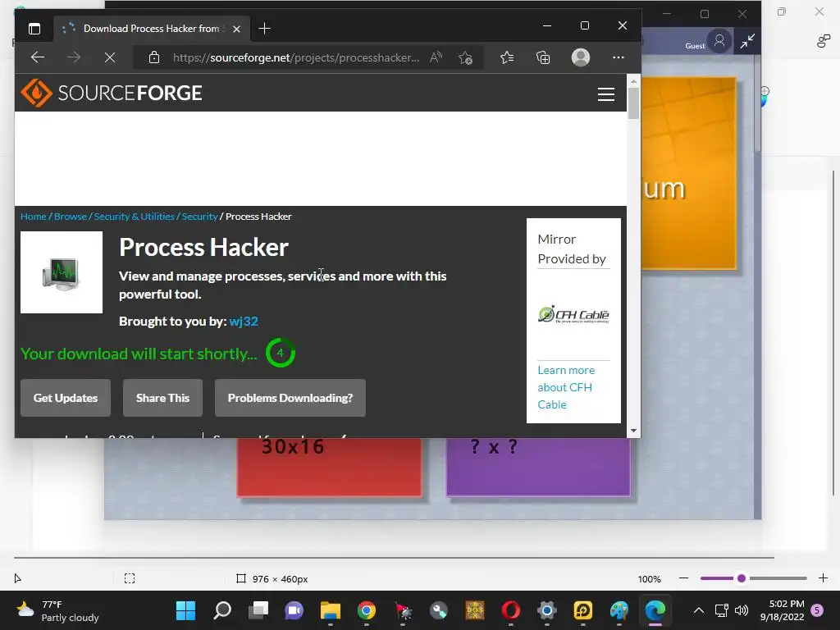840x630 pixels.
Task: Open the Opera browser from the taskbar
Action: (x=511, y=610)
